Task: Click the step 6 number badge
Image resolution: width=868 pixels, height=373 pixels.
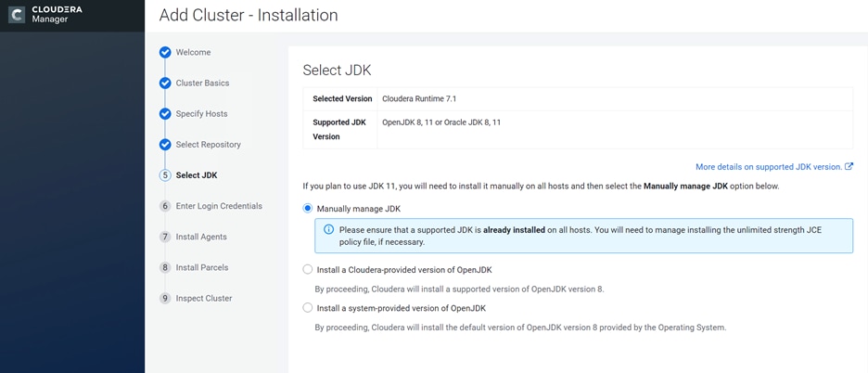Action: coord(165,206)
